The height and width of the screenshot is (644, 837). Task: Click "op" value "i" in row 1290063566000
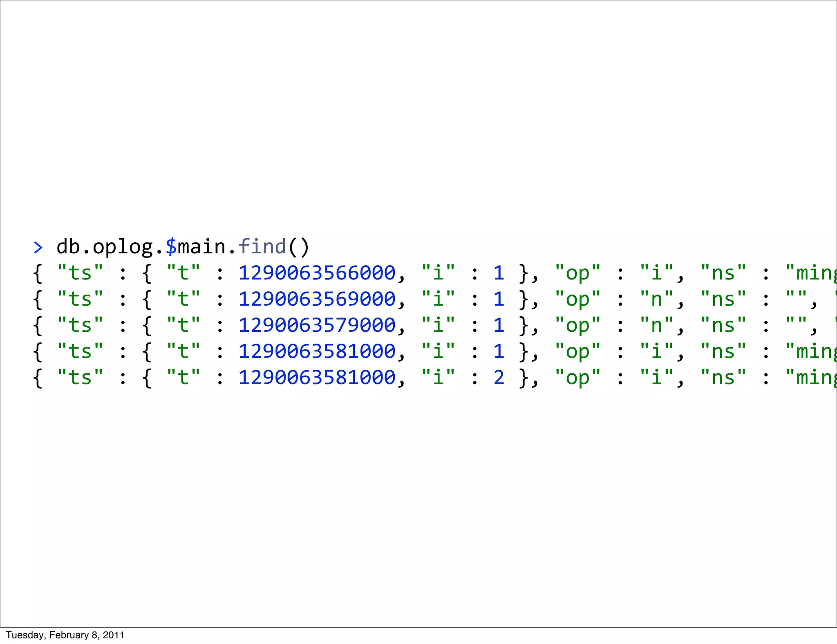(x=656, y=273)
